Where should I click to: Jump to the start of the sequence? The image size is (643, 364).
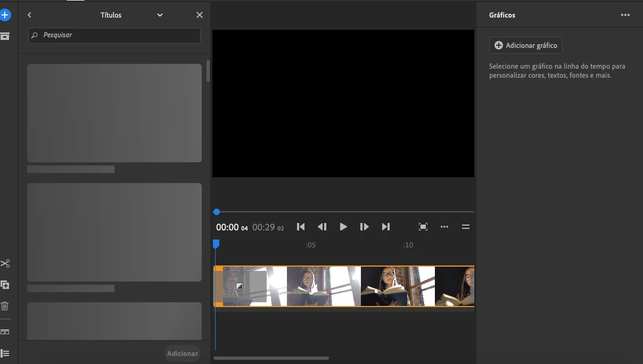(301, 227)
